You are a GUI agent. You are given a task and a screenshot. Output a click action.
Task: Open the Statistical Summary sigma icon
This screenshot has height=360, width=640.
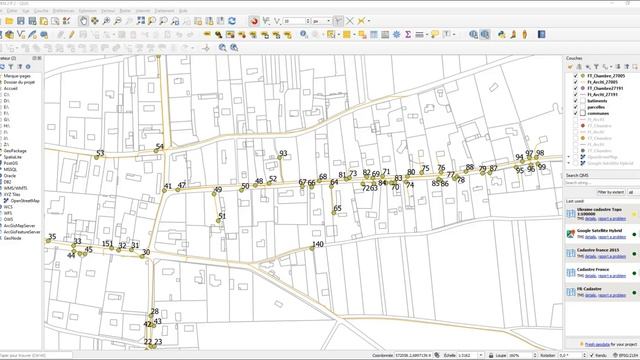(408, 35)
